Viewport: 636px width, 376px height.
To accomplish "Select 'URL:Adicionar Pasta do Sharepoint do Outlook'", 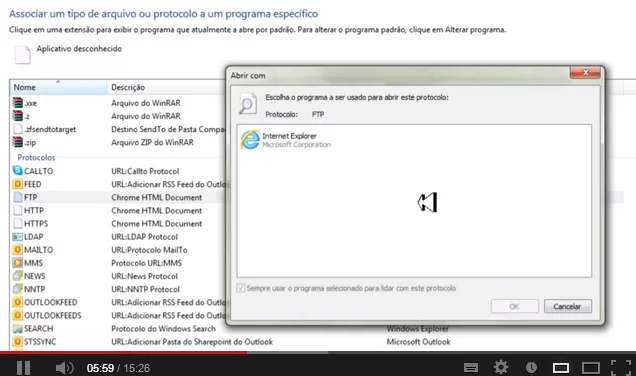I will pos(192,342).
